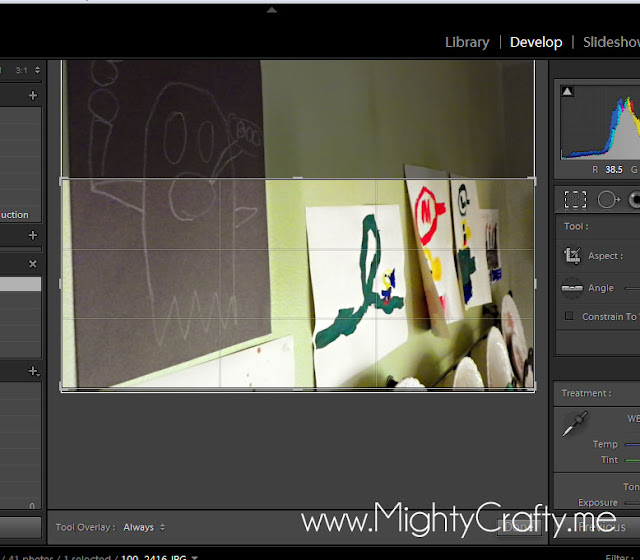Click the X icon in the left panel
Image resolution: width=640 pixels, height=560 pixels.
pos(33,264)
